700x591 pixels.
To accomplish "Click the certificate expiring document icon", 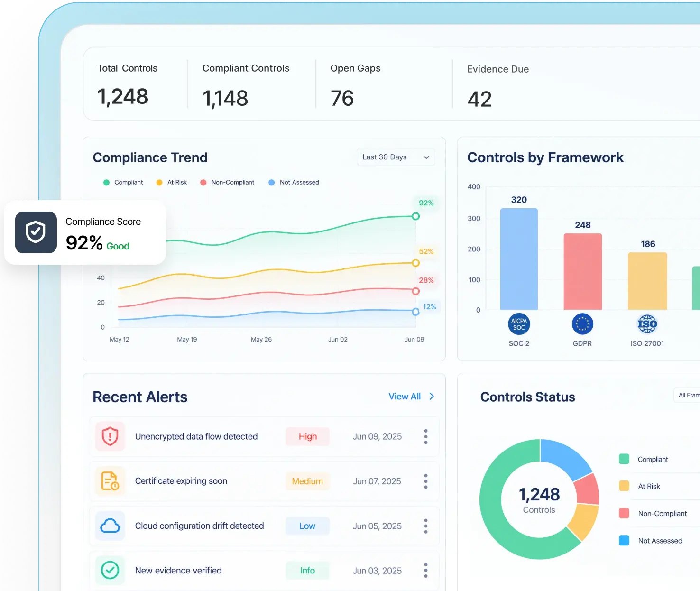I will pos(110,481).
